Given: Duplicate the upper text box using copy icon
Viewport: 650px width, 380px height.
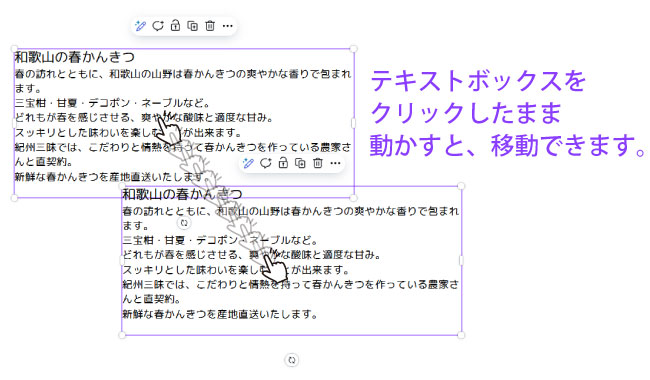Looking at the screenshot, I should 193,26.
